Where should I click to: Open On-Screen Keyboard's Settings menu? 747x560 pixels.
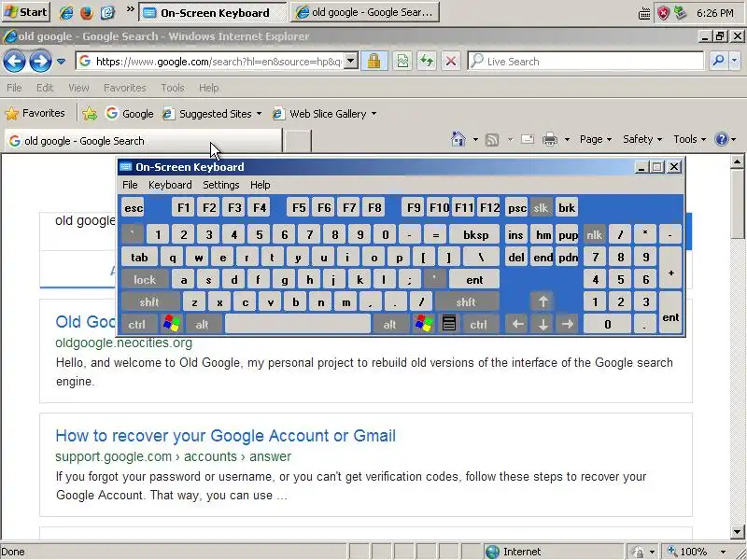221,185
